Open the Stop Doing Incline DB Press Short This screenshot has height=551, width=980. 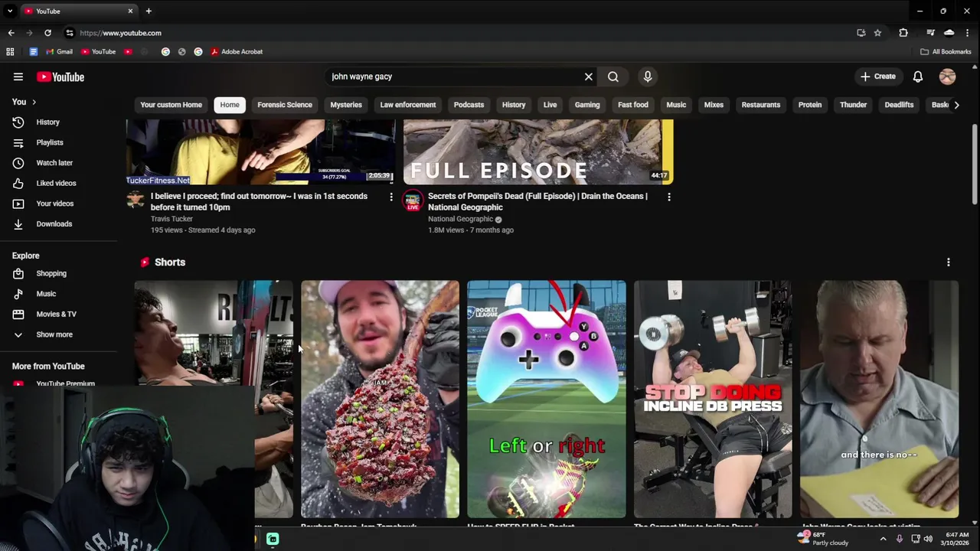713,399
